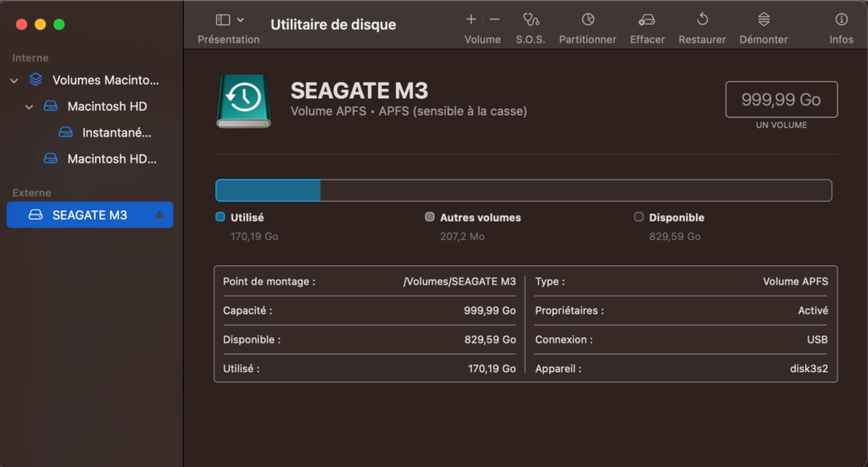The height and width of the screenshot is (467, 868).
Task: Choose the Restaurer restore icon
Action: click(703, 19)
